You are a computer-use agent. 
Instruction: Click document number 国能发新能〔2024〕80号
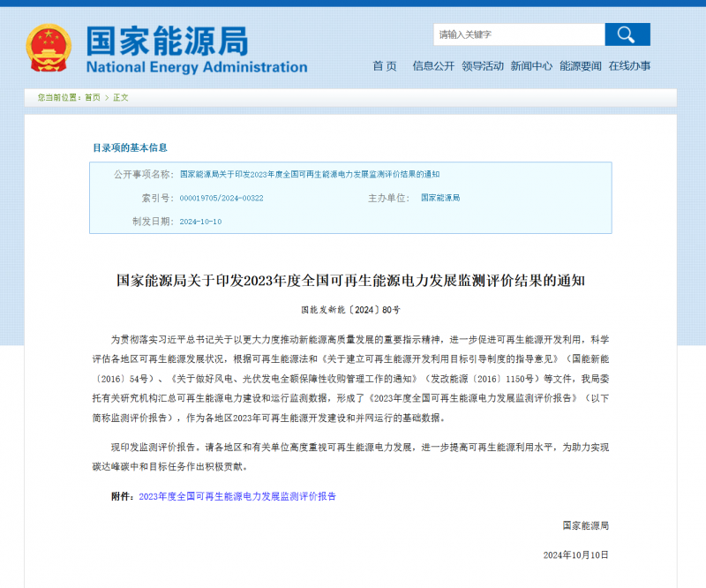(350, 311)
